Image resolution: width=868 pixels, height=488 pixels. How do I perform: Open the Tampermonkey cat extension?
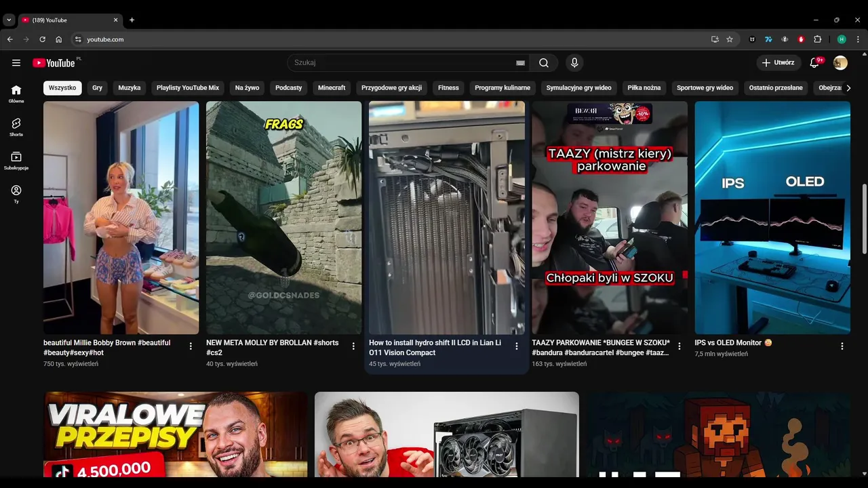(x=752, y=39)
